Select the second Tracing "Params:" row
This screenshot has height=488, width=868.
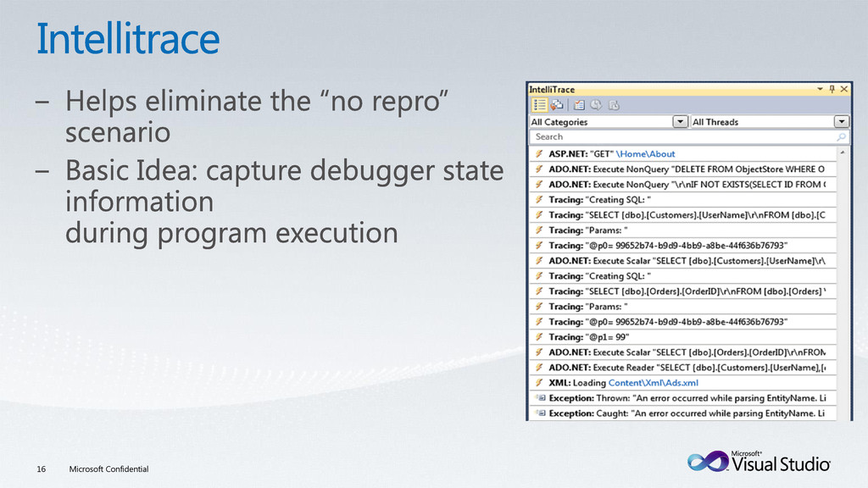tap(682, 307)
